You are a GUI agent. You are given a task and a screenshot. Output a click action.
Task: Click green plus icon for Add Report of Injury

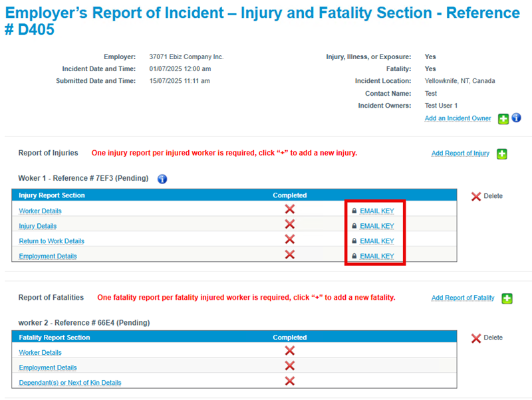point(502,154)
